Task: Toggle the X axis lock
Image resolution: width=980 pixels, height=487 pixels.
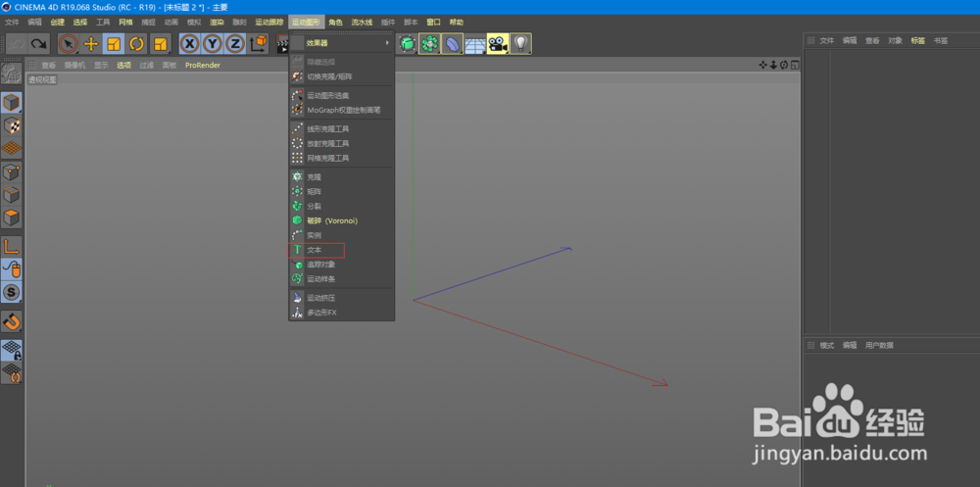Action: point(190,44)
